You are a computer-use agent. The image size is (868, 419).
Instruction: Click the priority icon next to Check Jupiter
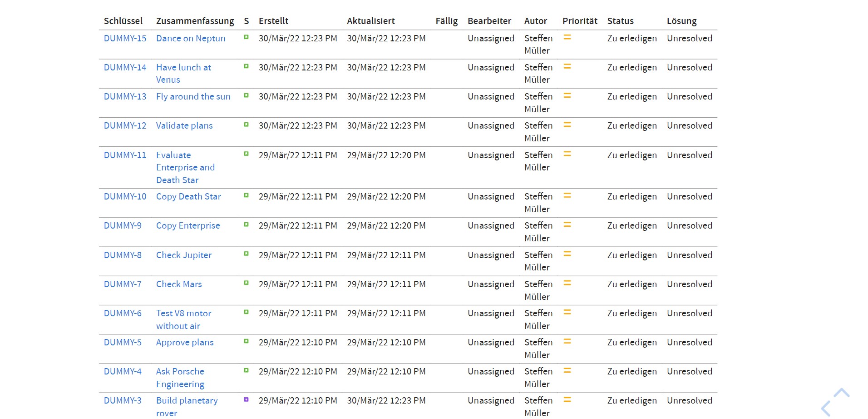(567, 254)
